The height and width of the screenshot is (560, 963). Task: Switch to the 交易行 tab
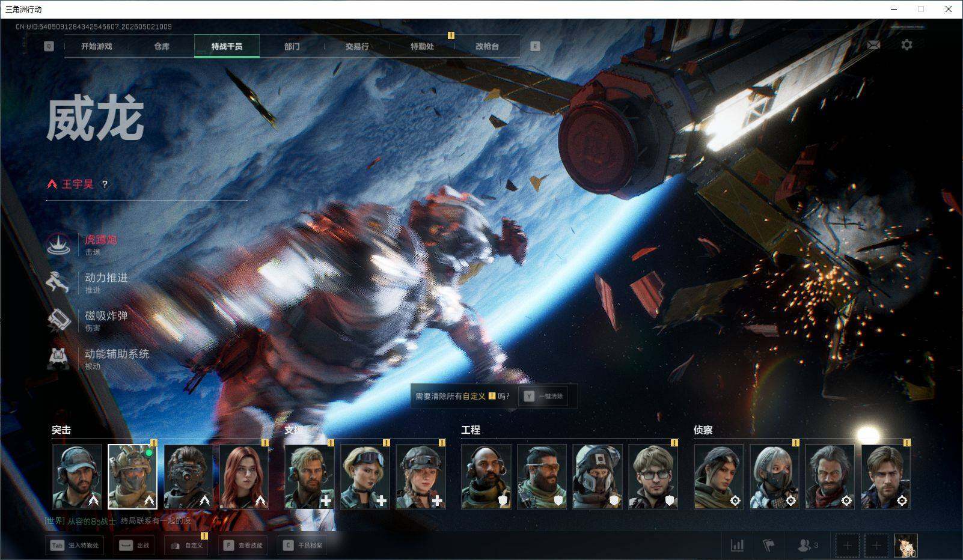point(357,46)
